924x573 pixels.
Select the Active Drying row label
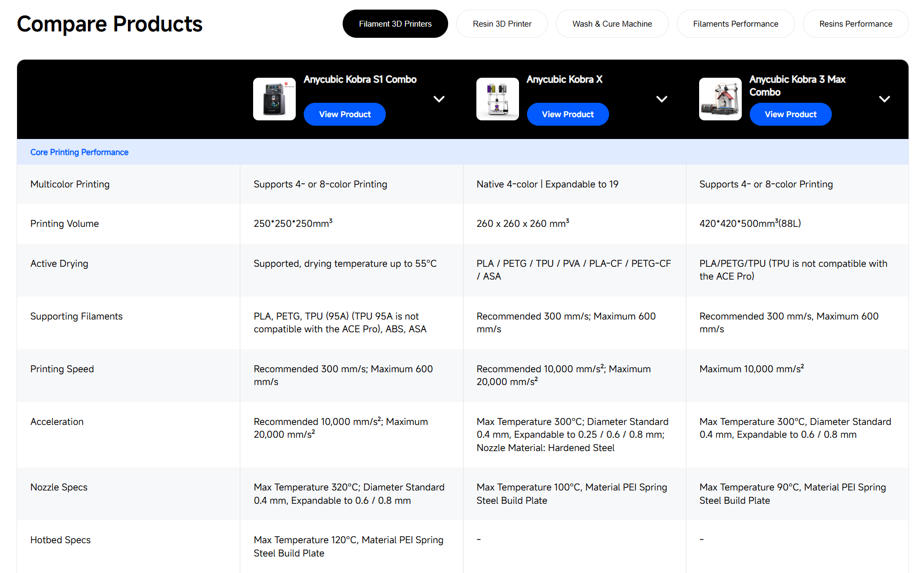coord(59,264)
